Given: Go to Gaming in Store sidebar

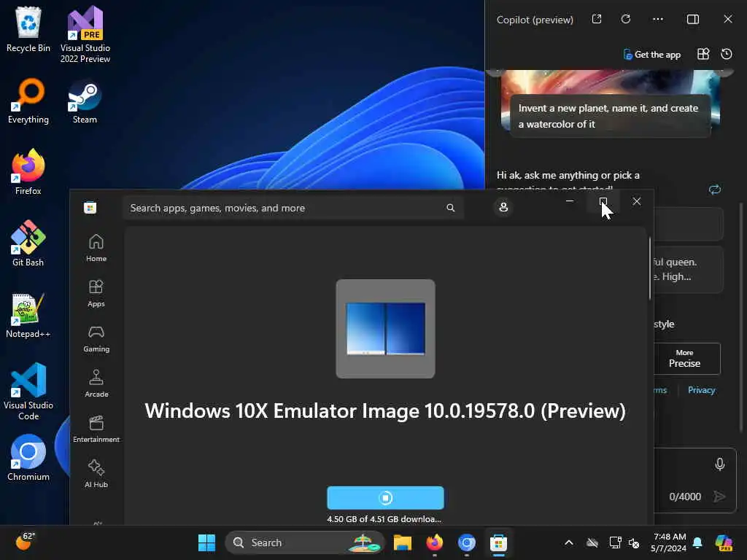Looking at the screenshot, I should coord(96,338).
